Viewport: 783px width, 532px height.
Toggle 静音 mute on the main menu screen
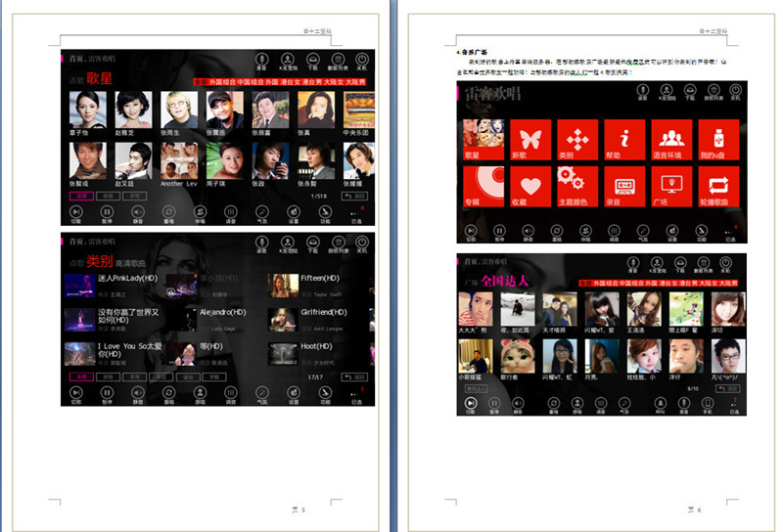point(528,233)
